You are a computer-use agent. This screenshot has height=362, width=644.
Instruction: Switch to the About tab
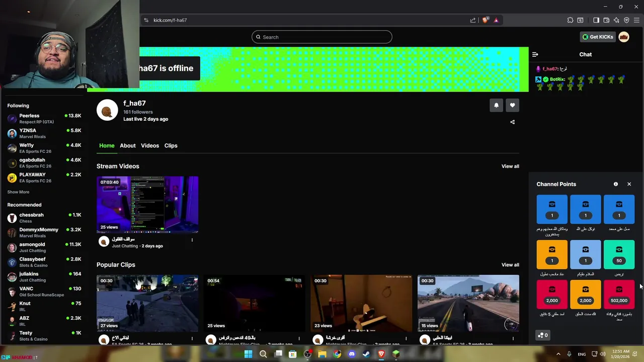[x=128, y=146]
